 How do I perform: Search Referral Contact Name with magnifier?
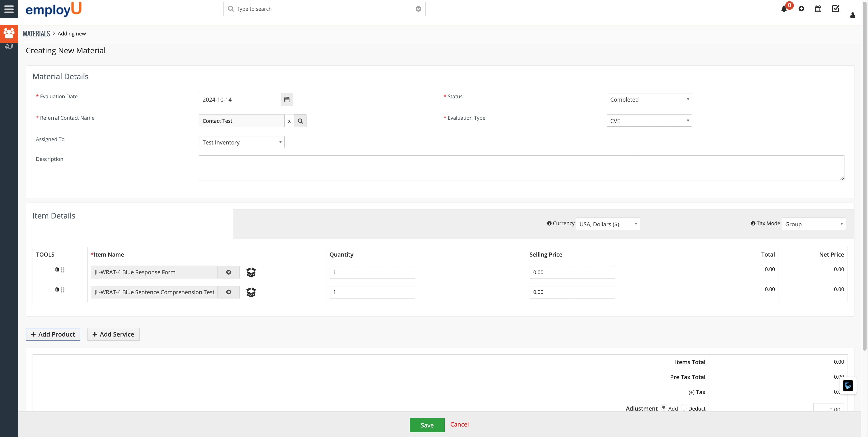click(x=300, y=121)
